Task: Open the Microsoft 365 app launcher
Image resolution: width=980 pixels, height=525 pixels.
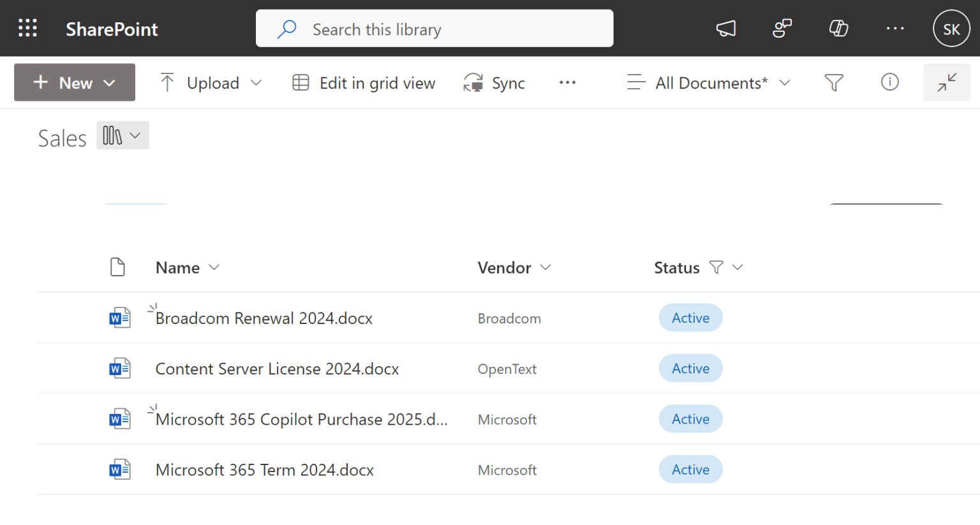Action: click(x=27, y=28)
